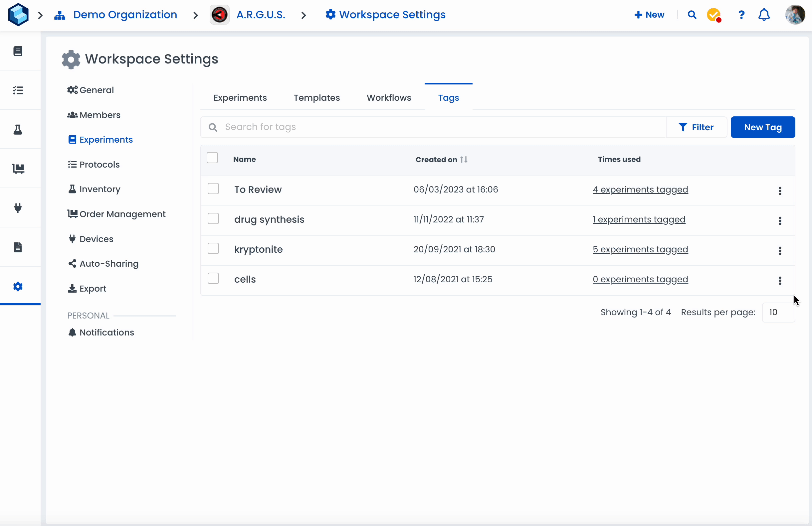This screenshot has width=812, height=526.
Task: Open the three-dot menu for drug synthesis
Action: [780, 221]
